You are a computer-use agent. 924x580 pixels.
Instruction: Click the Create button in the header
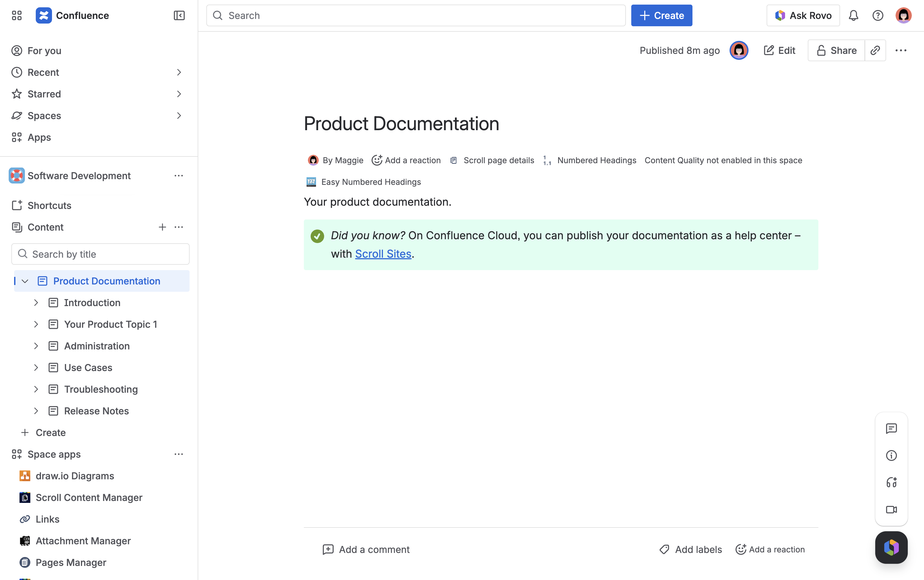coord(661,15)
